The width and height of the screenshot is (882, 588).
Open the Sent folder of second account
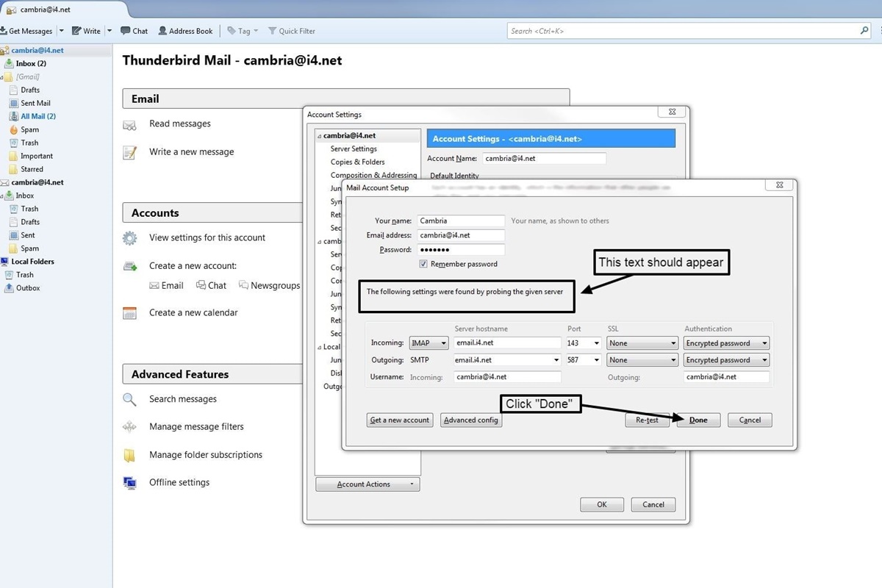point(27,235)
